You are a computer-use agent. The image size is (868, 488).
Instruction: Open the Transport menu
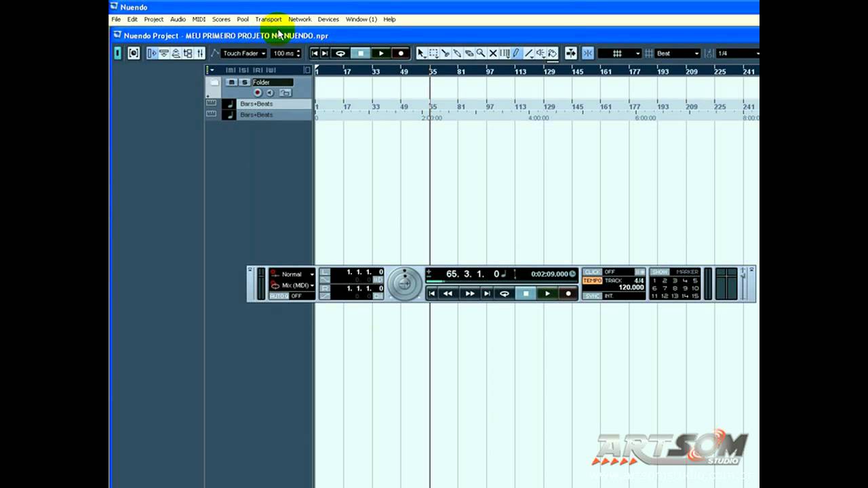[x=269, y=19]
